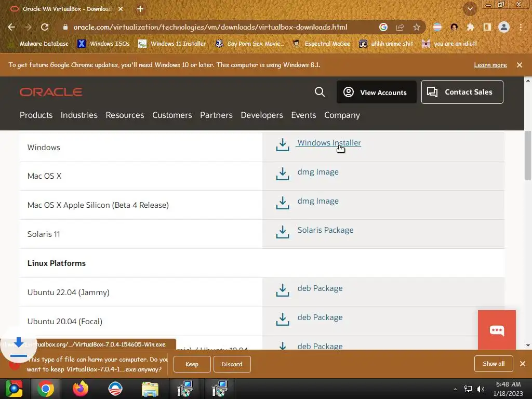Click the network icon in system tray
This screenshot has height=399, width=532.
(468, 389)
